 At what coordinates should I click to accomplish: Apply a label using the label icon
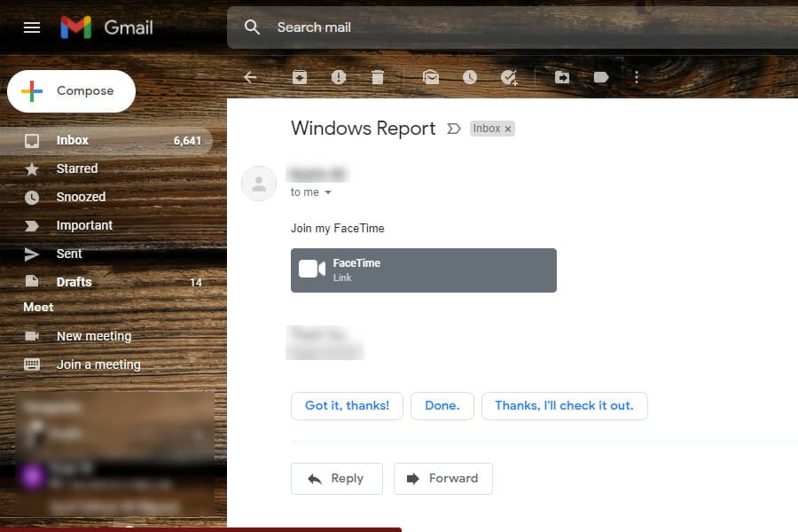point(601,77)
